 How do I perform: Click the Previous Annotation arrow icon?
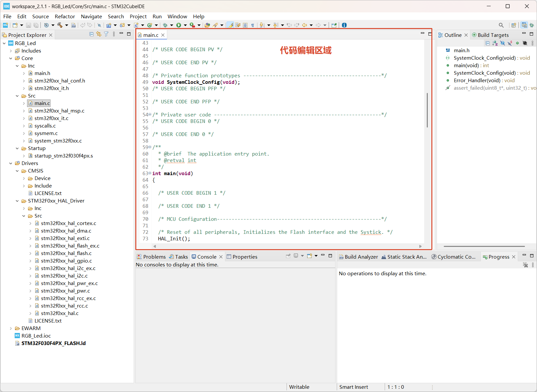click(x=276, y=25)
